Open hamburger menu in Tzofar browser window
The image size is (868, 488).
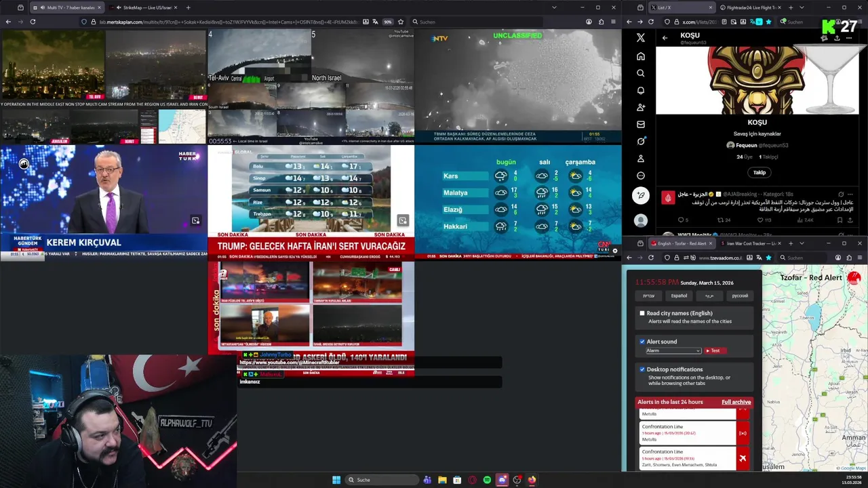[x=860, y=258]
